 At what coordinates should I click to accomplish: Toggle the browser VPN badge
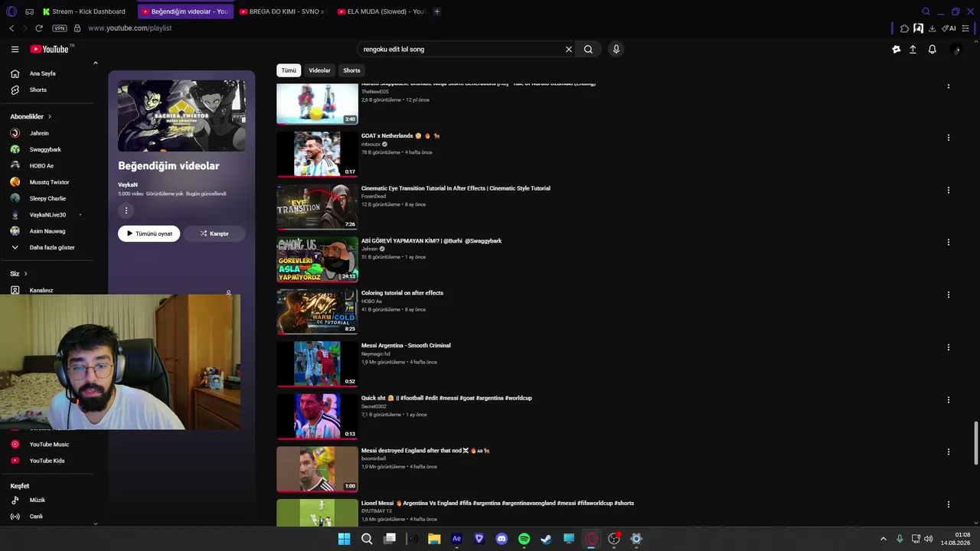(x=60, y=28)
